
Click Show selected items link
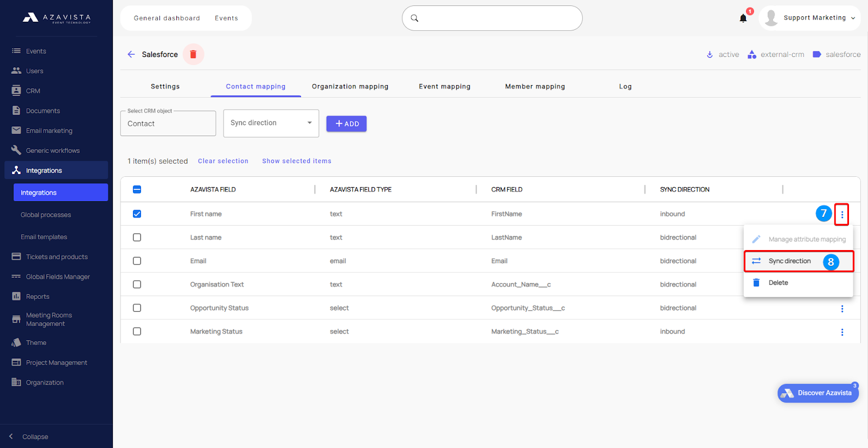[x=297, y=161]
